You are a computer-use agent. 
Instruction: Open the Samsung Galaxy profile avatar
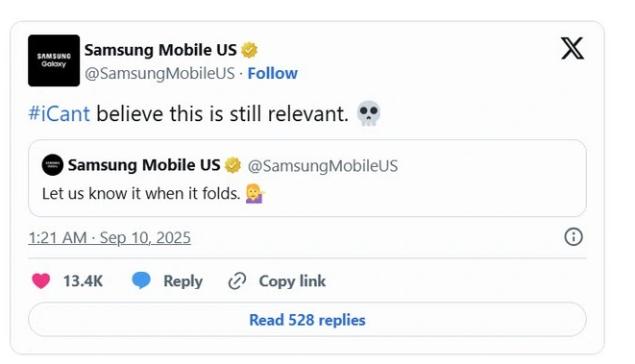54,61
